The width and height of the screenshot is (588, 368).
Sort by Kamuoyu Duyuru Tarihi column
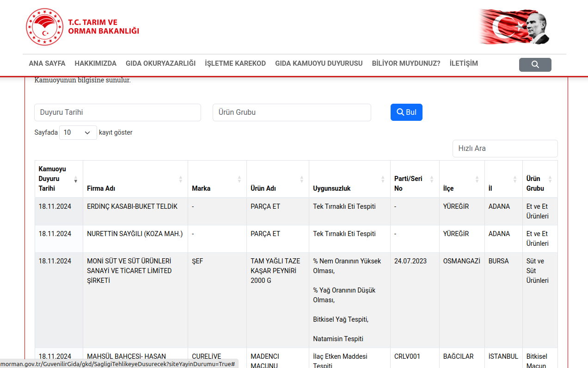point(59,179)
